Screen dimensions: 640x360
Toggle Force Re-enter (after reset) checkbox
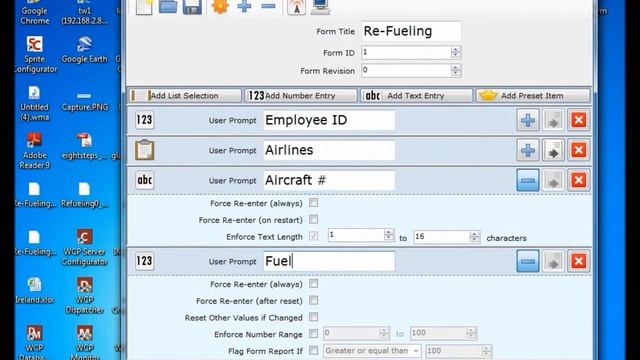click(x=313, y=300)
